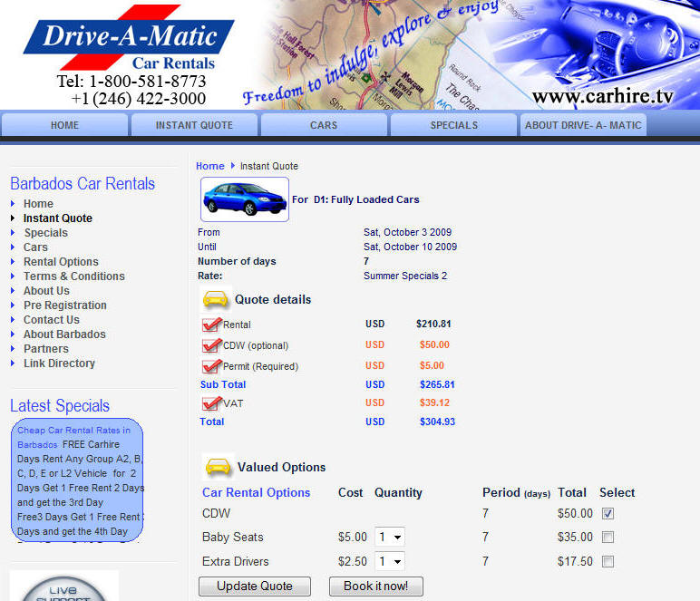Click yellow car icon beside Quote details
Viewport: 700px width, 601px height.
[215, 299]
